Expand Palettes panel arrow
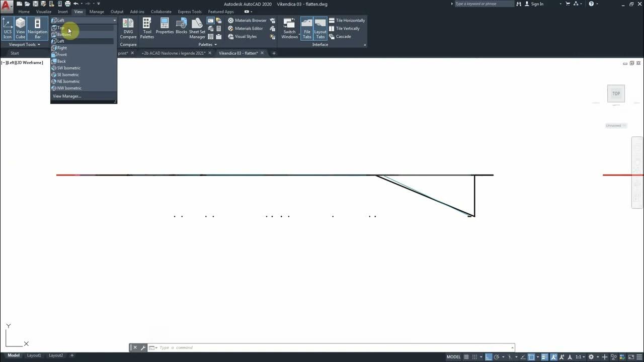The width and height of the screenshot is (644, 362). click(x=216, y=44)
